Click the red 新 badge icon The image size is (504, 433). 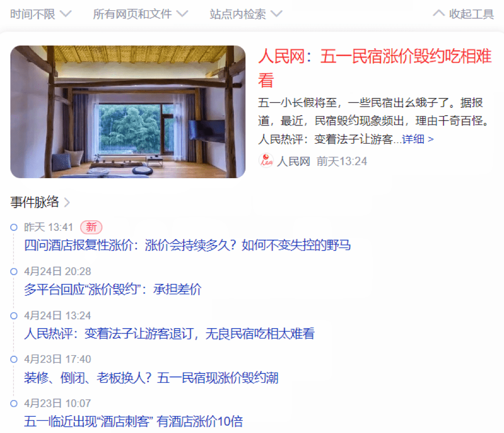pyautogui.click(x=91, y=227)
